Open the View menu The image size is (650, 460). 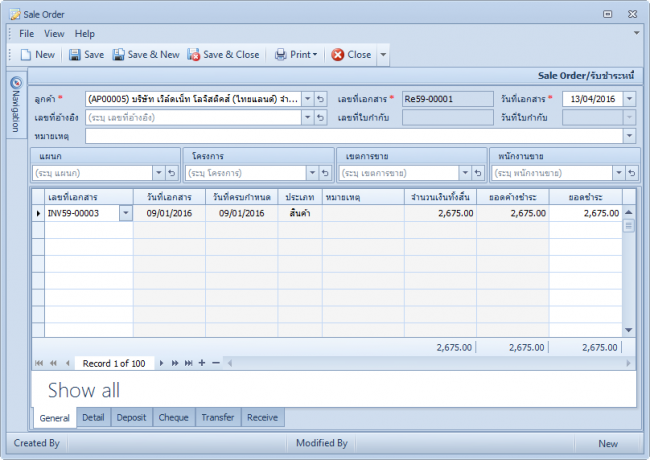click(x=54, y=34)
